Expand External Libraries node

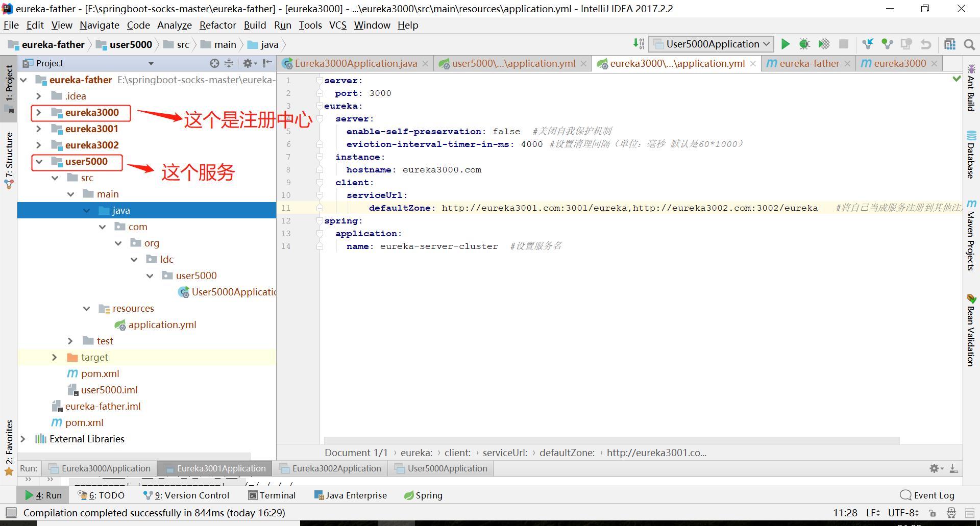point(23,439)
